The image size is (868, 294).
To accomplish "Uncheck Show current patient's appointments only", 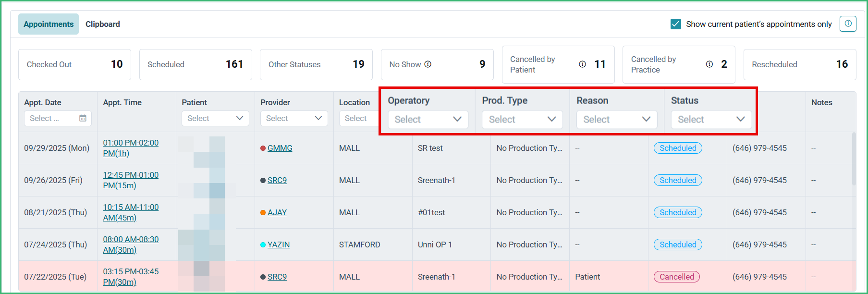I will click(x=676, y=24).
